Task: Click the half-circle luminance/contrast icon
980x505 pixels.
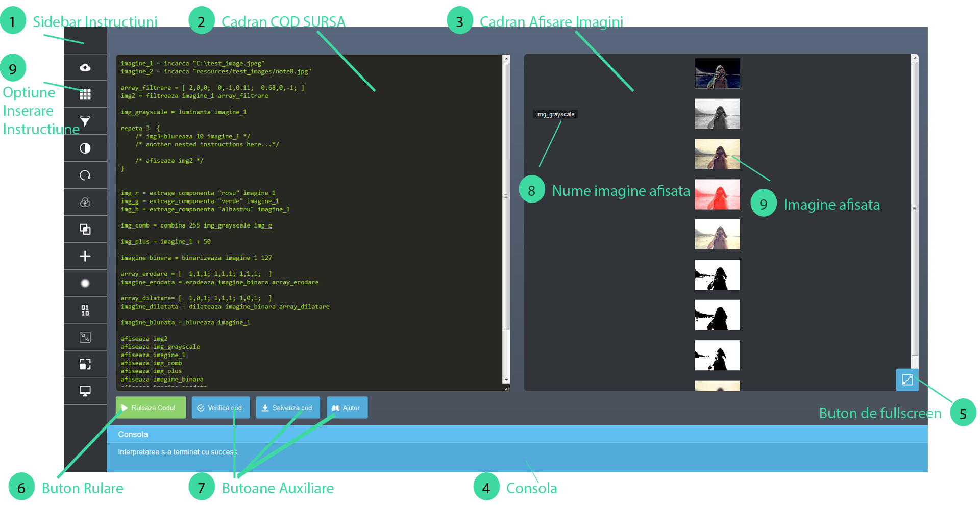Action: coord(85,148)
